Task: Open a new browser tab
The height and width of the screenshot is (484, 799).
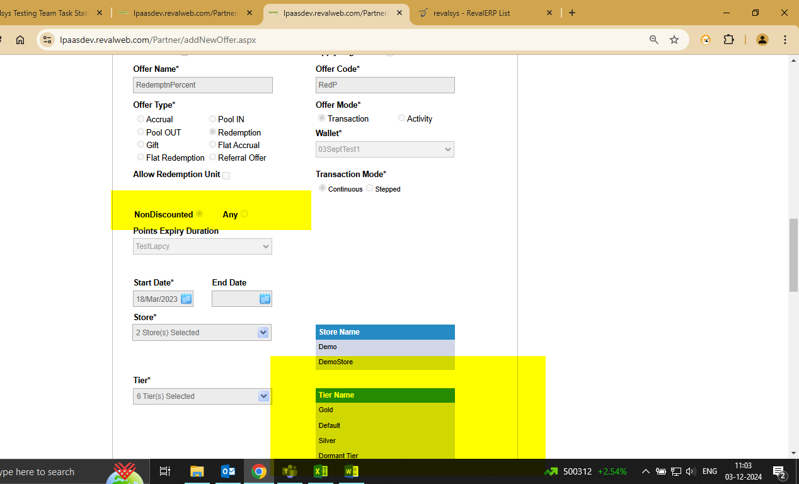Action: coord(572,13)
